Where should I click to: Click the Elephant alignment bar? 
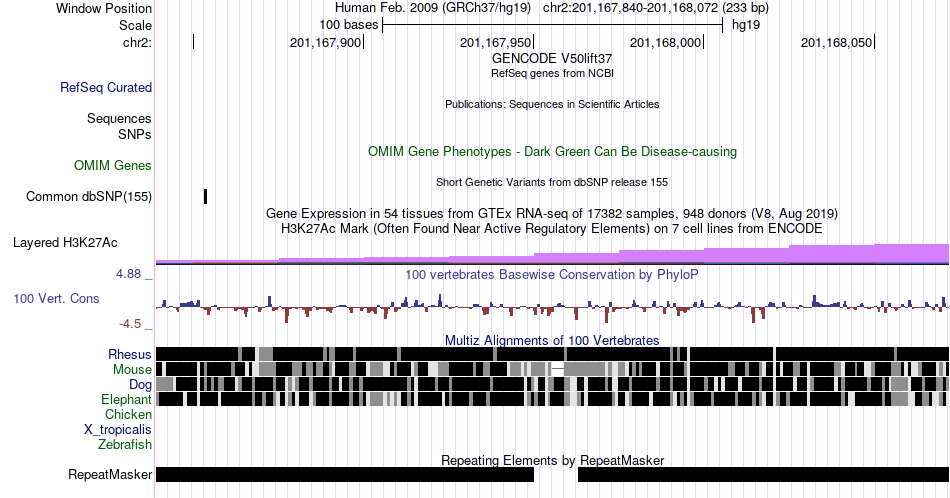click(552, 399)
